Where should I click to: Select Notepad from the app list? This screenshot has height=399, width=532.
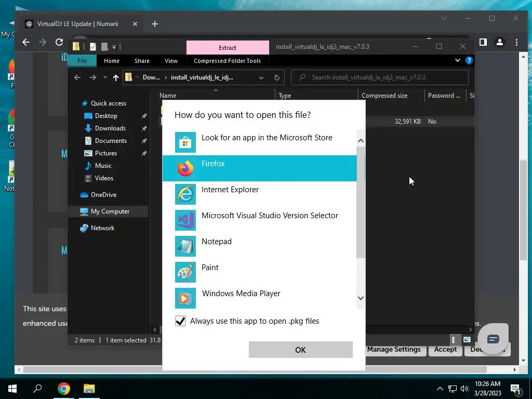260,246
